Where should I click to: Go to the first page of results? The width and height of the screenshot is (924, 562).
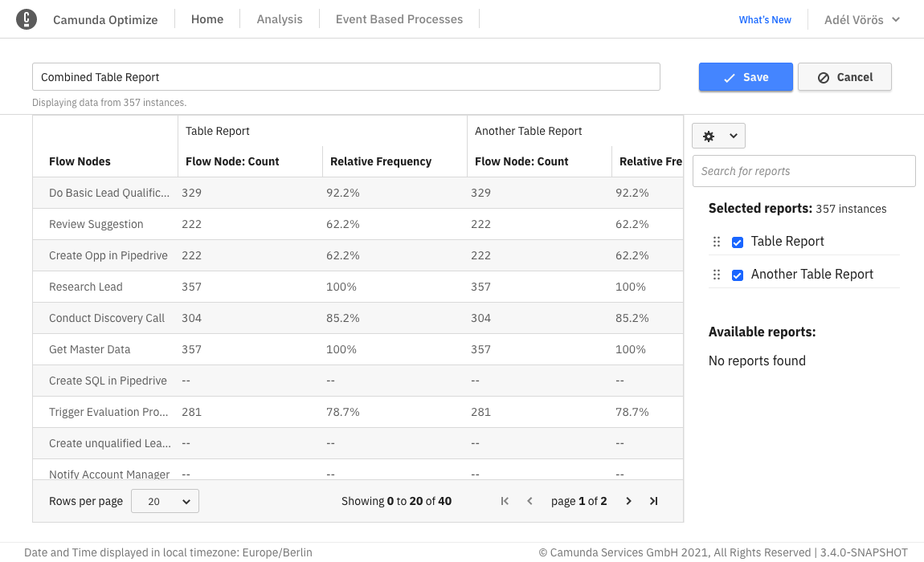point(505,501)
